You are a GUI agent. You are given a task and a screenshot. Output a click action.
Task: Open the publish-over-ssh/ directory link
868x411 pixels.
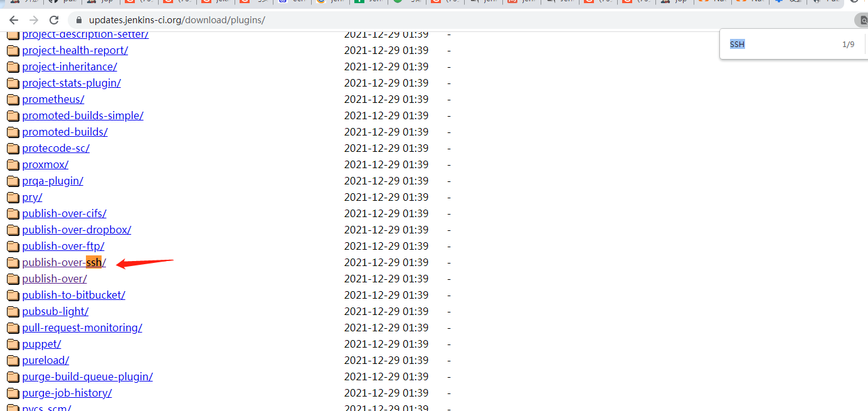click(64, 262)
